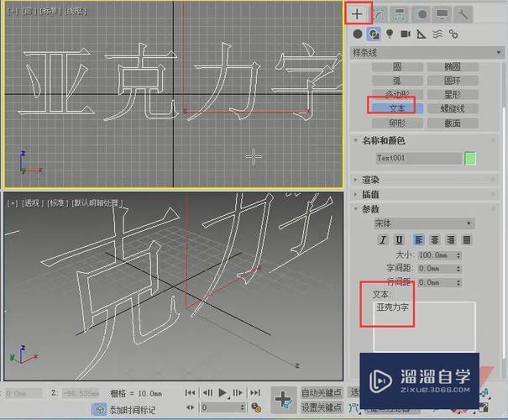
Task: Click the 多边形 polygon shape button
Action: pyautogui.click(x=397, y=94)
